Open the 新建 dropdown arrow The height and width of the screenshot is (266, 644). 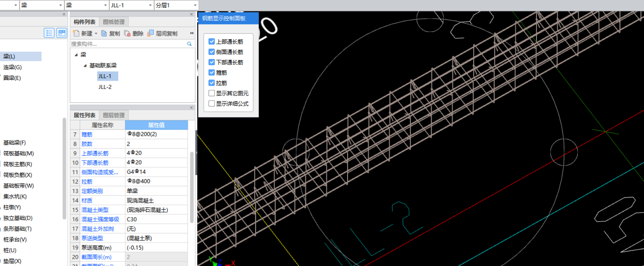pos(96,33)
